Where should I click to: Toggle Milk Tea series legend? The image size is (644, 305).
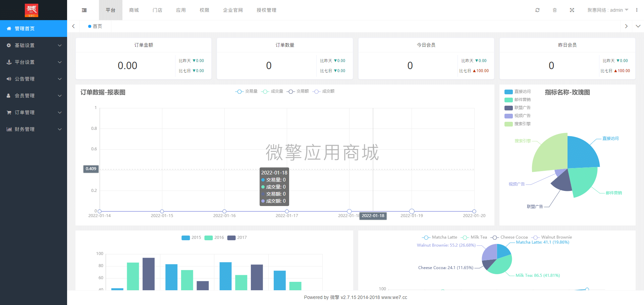pyautogui.click(x=474, y=237)
